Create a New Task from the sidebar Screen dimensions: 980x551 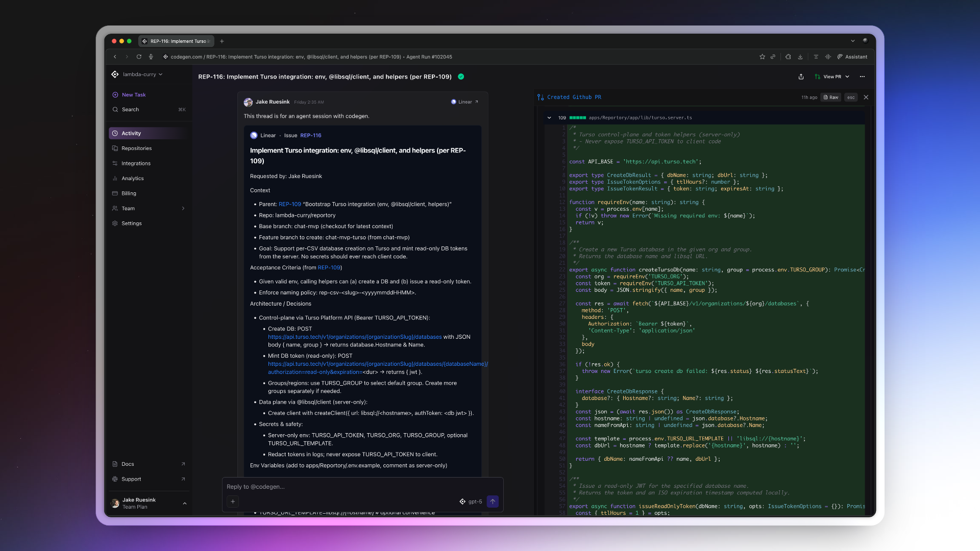click(134, 94)
